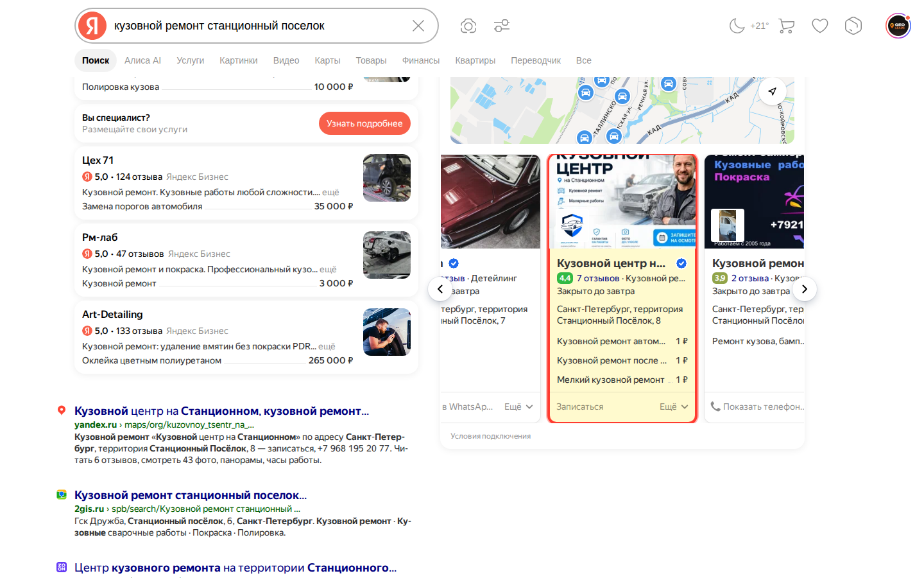Expand the Все services menu

point(584,60)
